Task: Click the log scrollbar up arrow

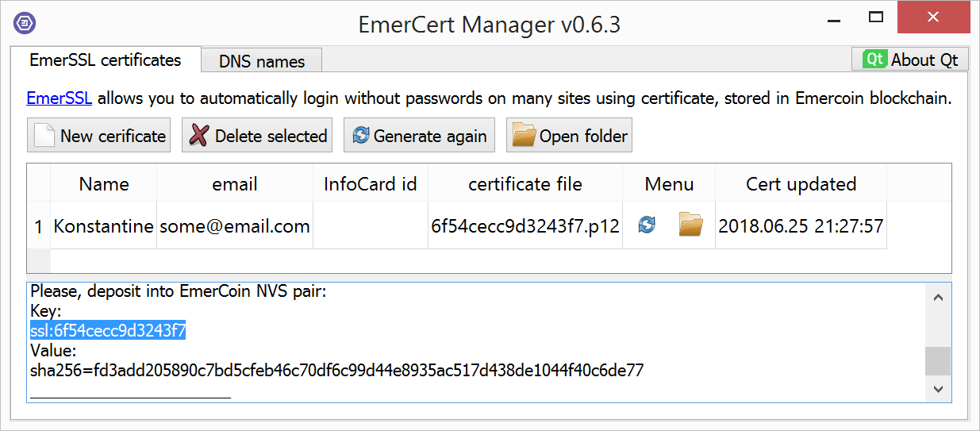Action: (939, 298)
